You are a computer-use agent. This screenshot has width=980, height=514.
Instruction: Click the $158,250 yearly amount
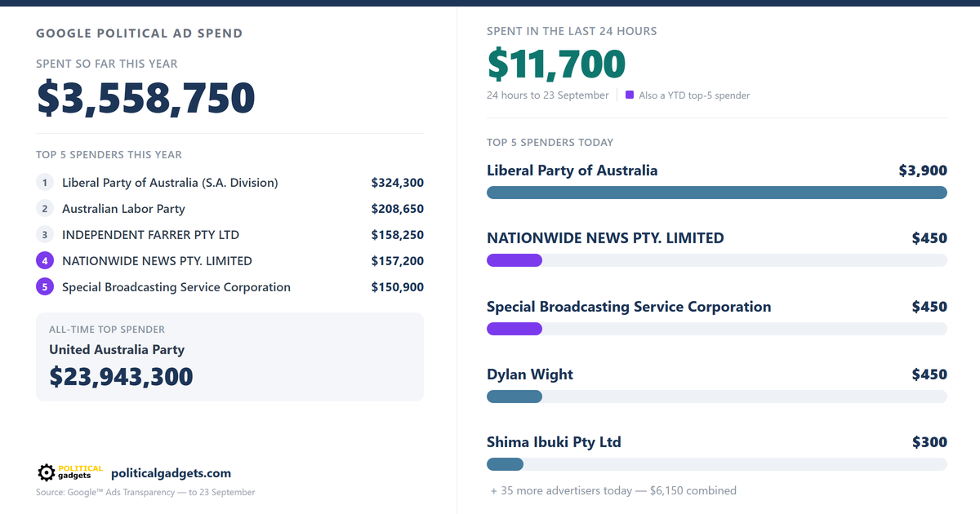(398, 235)
